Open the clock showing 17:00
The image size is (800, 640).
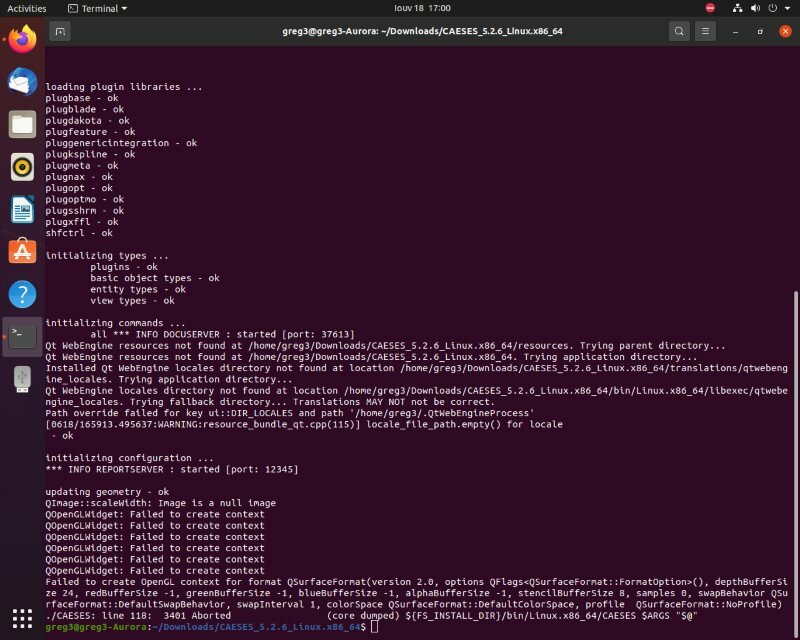tap(422, 8)
